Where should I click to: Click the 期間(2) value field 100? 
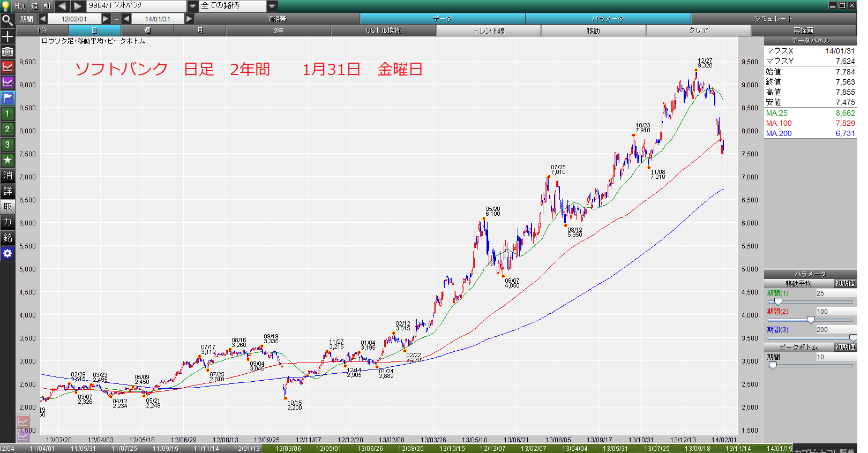(x=836, y=312)
